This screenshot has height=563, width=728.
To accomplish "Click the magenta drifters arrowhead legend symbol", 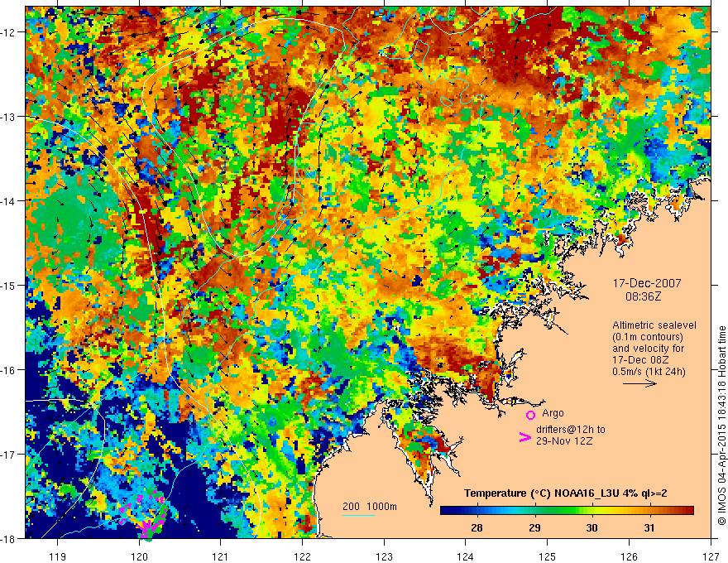I will (x=525, y=437).
